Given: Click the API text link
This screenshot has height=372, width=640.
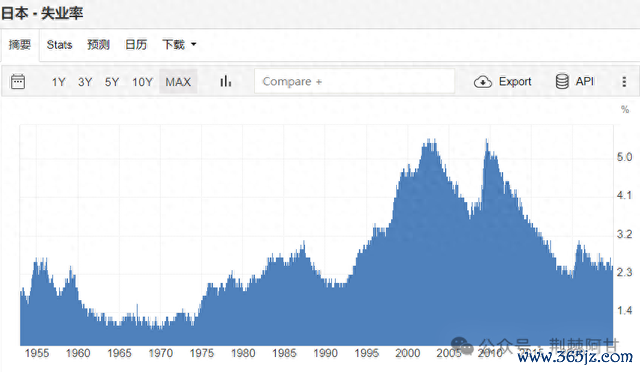Looking at the screenshot, I should (x=585, y=81).
